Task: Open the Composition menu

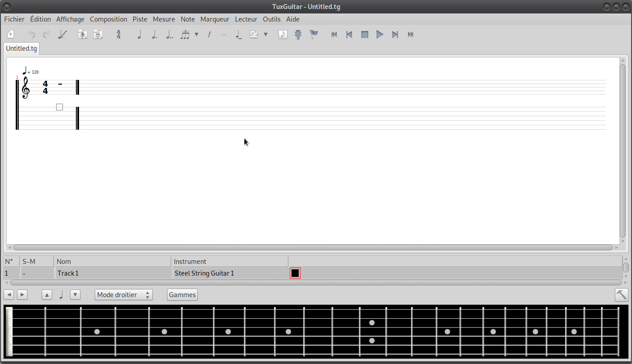Action: pyautogui.click(x=108, y=19)
